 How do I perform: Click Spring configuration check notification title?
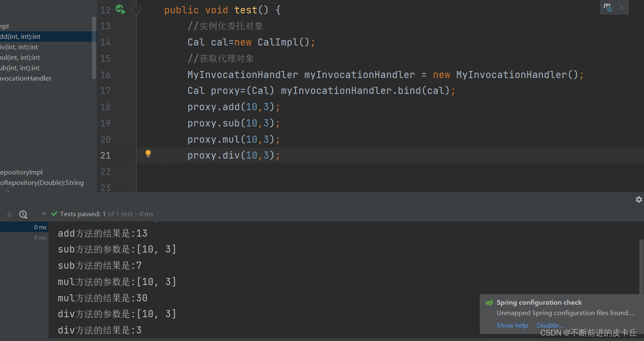click(x=539, y=302)
